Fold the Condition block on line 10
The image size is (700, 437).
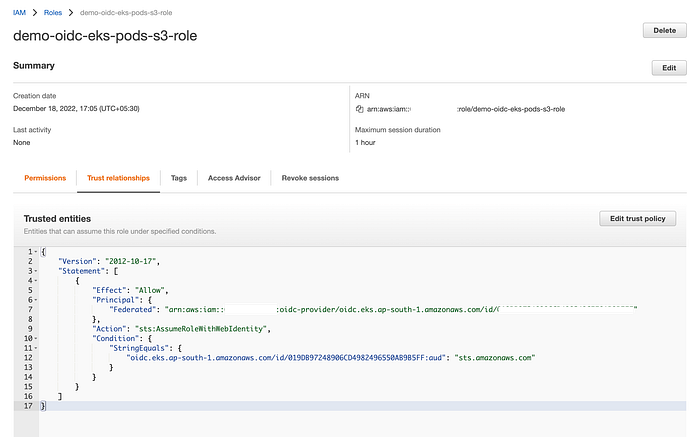[x=36, y=338]
